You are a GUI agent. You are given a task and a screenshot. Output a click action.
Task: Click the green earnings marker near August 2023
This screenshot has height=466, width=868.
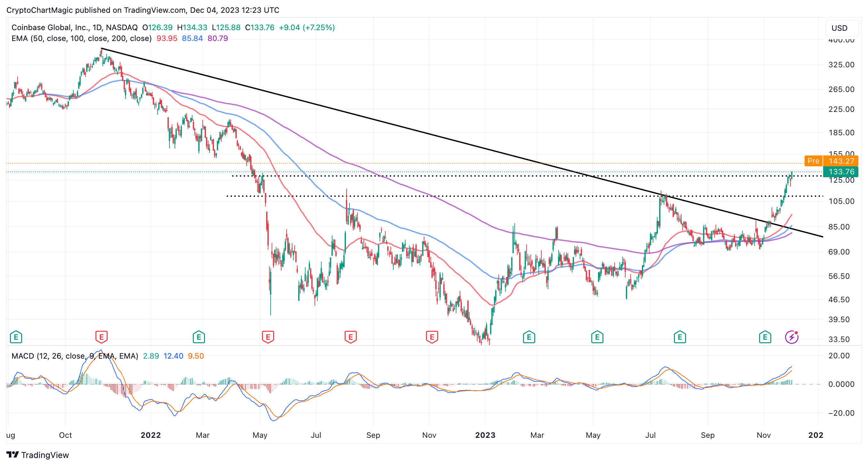pos(680,337)
